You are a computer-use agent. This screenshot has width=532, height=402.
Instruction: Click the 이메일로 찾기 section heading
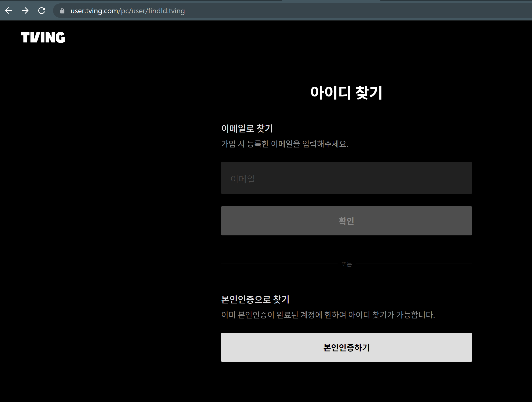coord(247,128)
